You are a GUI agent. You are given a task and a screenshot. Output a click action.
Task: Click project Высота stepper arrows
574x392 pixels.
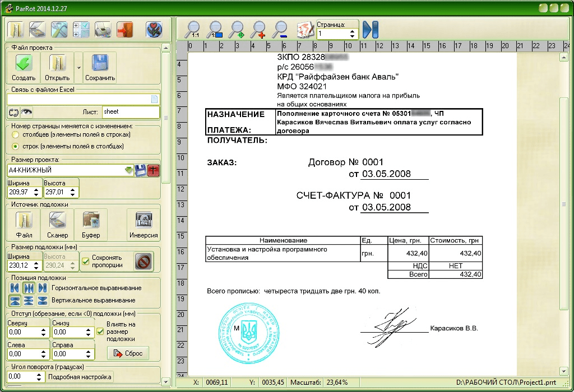(x=72, y=192)
